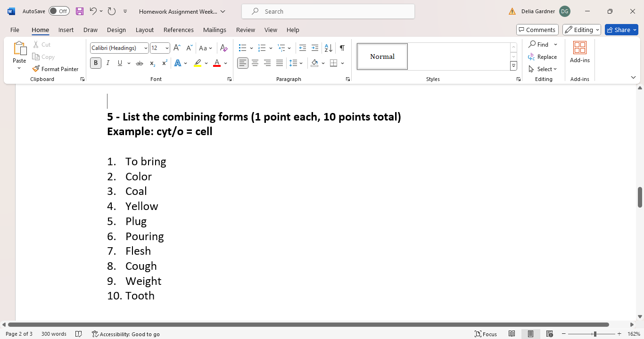Expand numbering style dropdown arrow
This screenshot has width=644, height=339.
click(271, 48)
